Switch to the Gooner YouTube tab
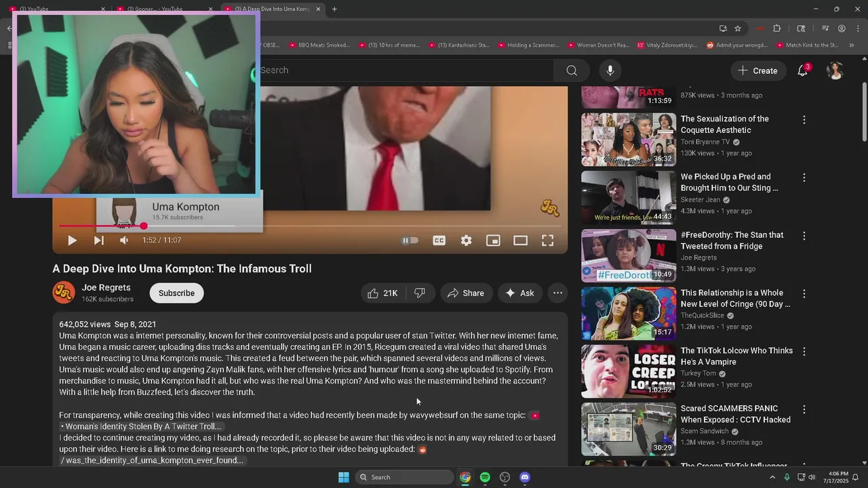The height and width of the screenshot is (488, 868). pos(163,9)
